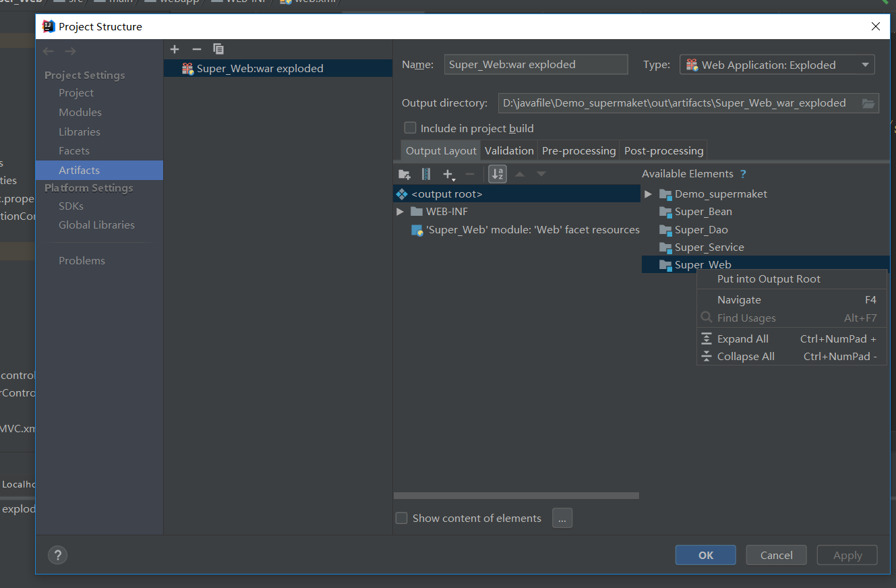
Task: Click the Create Archive icon
Action: [x=425, y=174]
